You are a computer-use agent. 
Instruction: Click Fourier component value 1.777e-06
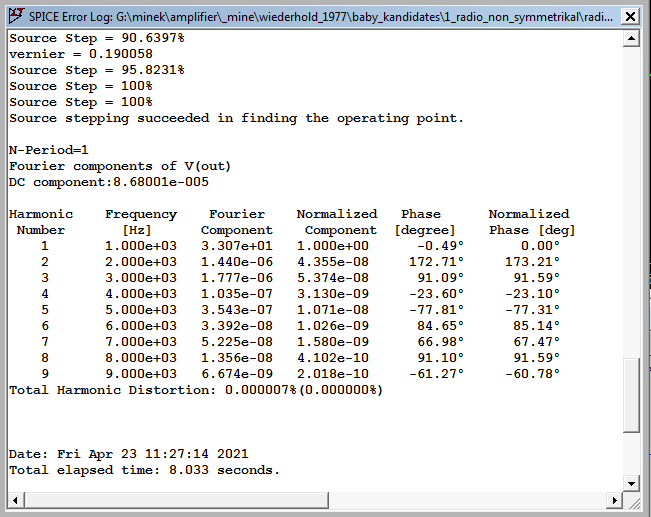coord(237,278)
